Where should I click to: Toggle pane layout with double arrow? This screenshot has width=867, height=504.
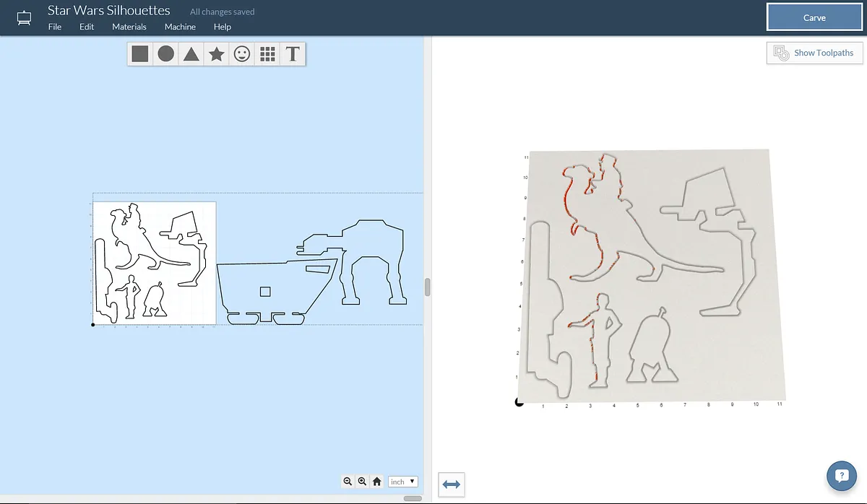451,485
